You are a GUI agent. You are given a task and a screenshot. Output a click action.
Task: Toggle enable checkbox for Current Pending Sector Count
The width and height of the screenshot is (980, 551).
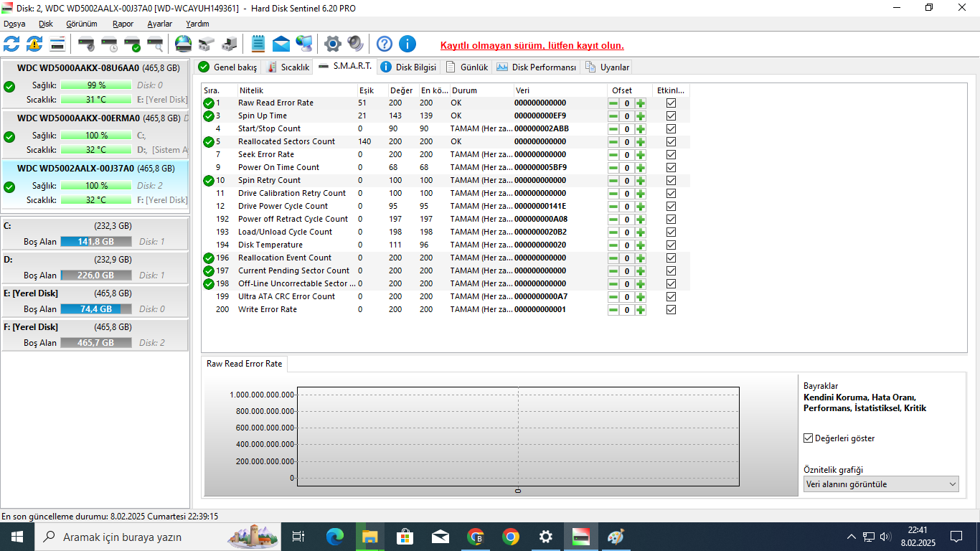click(x=671, y=271)
